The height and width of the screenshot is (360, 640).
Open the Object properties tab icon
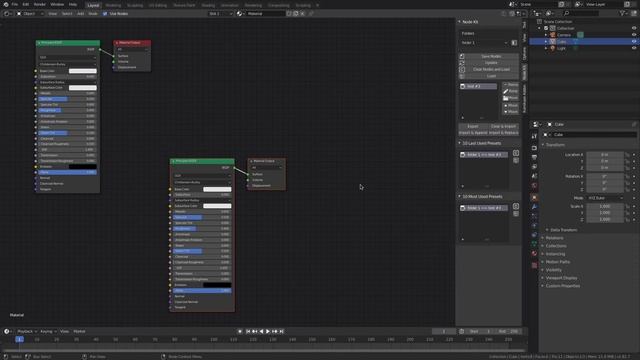pyautogui.click(x=534, y=198)
